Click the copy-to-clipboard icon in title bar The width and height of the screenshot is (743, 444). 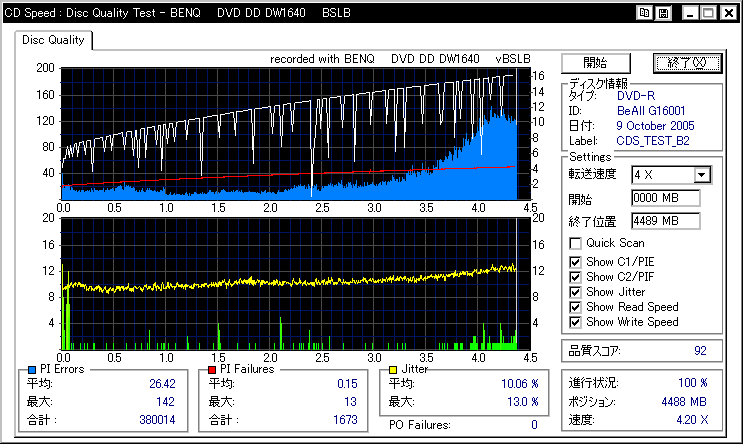(x=644, y=13)
